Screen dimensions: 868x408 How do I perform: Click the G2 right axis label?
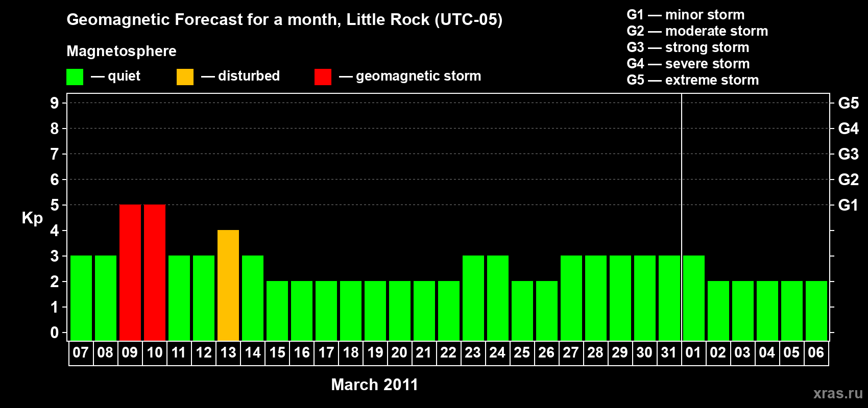click(x=849, y=180)
